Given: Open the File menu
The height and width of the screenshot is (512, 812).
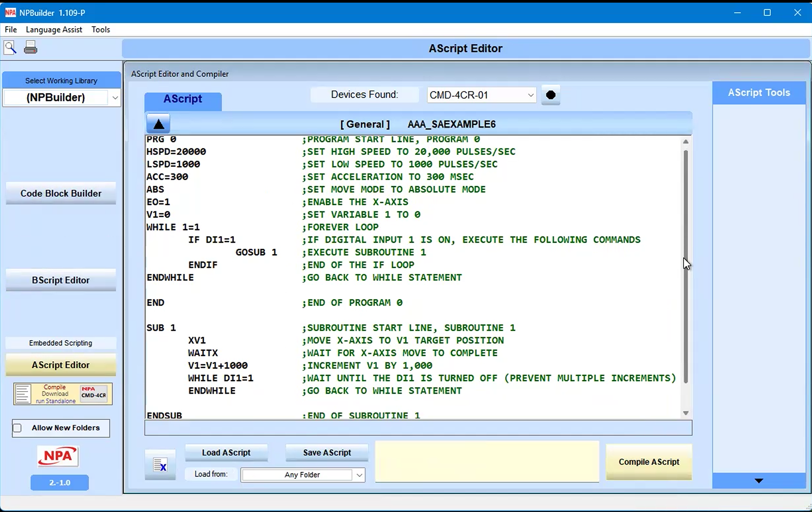Looking at the screenshot, I should 11,29.
